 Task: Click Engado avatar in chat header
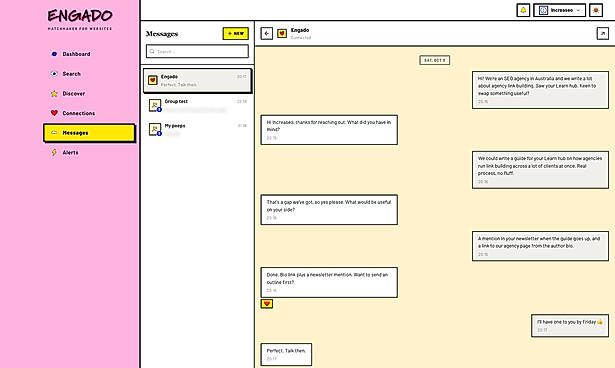click(x=282, y=33)
